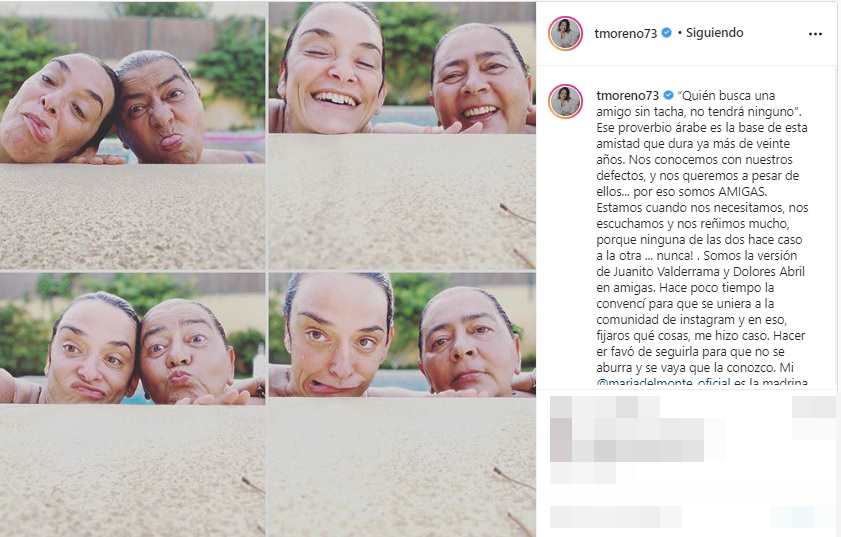Open the three-dot more options menu
The width and height of the screenshot is (841, 537).
815,34
